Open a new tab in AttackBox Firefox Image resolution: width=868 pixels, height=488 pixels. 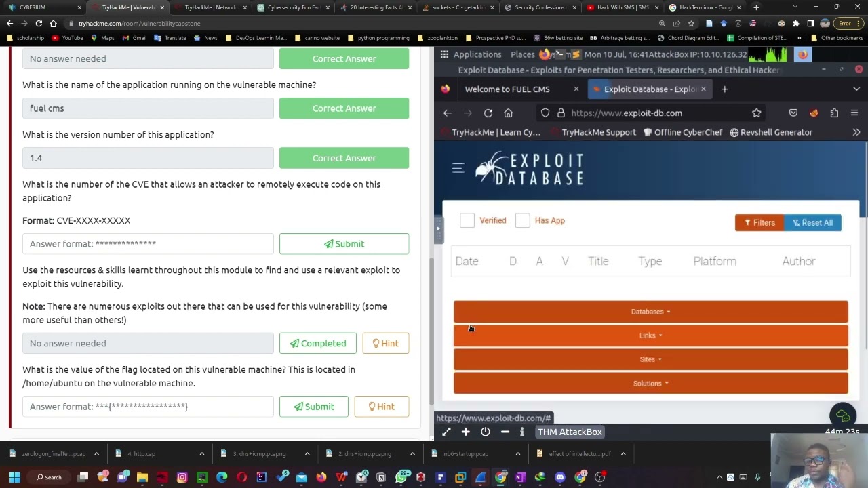[x=724, y=89]
